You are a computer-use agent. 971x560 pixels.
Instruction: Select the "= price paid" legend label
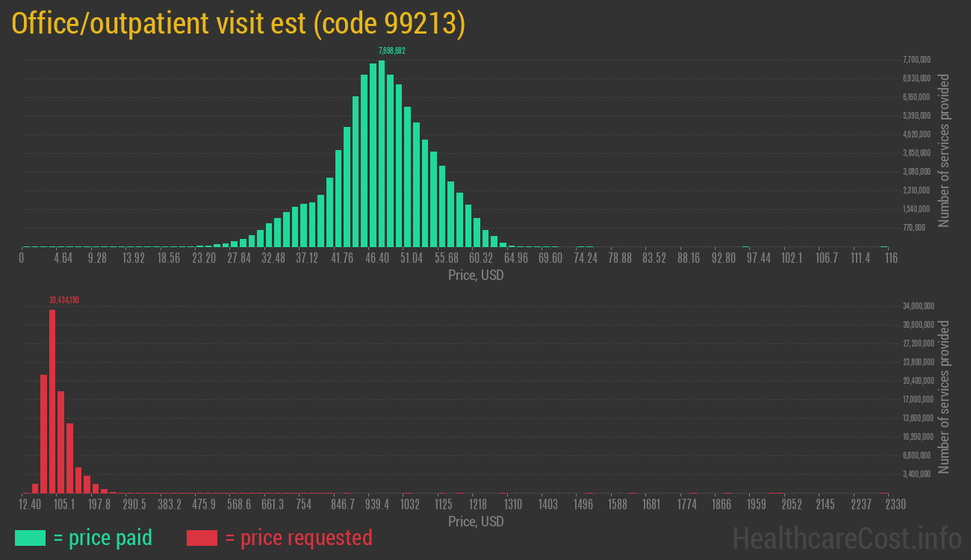click(103, 538)
